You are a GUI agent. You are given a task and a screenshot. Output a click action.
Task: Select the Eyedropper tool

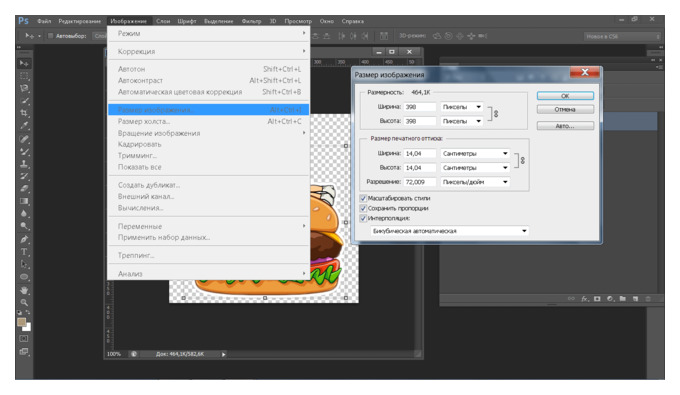tap(24, 126)
